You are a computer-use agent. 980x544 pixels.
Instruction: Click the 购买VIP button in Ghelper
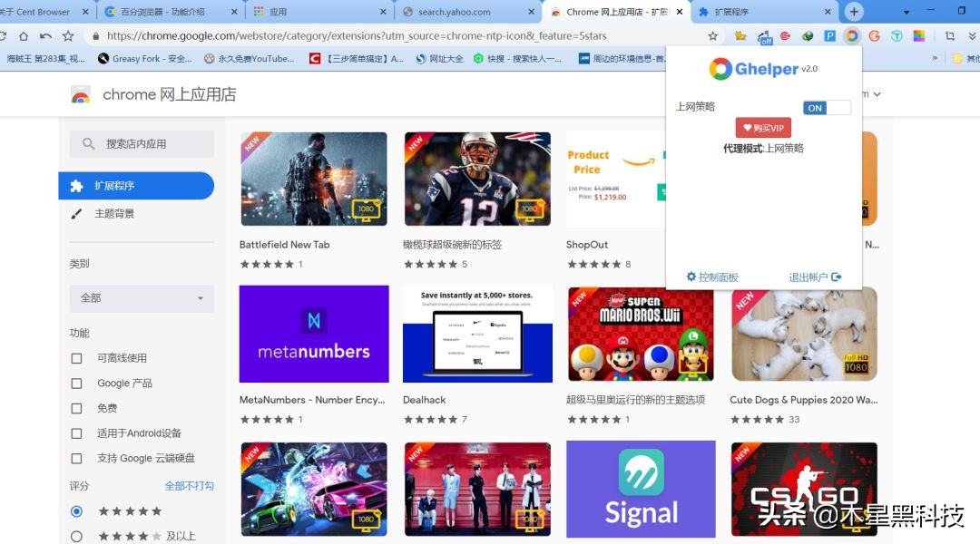pos(763,128)
